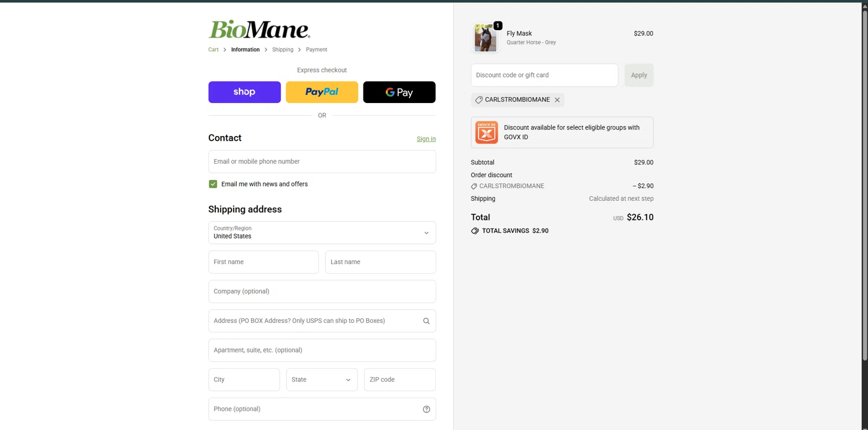
Task: Click the BioMane logo
Action: (259, 30)
